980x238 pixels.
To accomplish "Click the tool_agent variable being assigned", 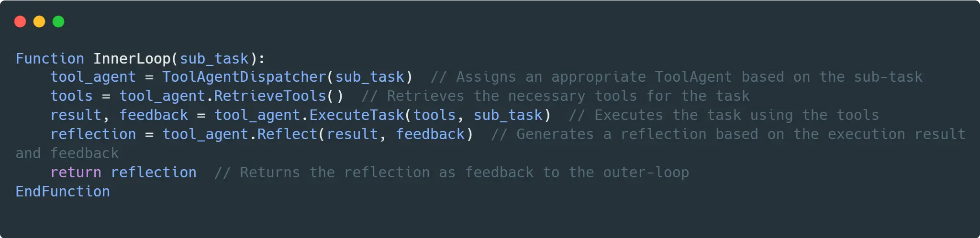I will pyautogui.click(x=93, y=77).
